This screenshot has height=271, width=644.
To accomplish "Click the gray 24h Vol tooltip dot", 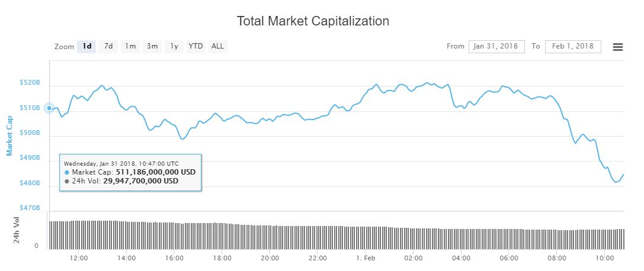I will pyautogui.click(x=67, y=181).
